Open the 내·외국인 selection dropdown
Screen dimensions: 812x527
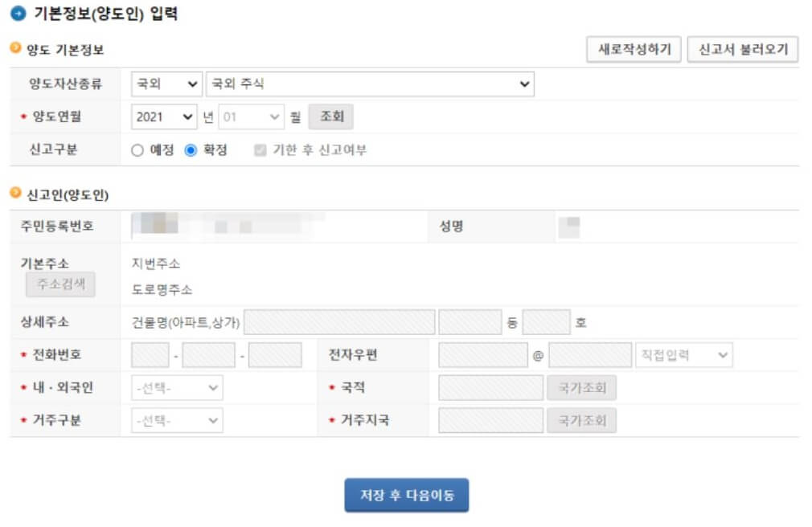pyautogui.click(x=177, y=386)
